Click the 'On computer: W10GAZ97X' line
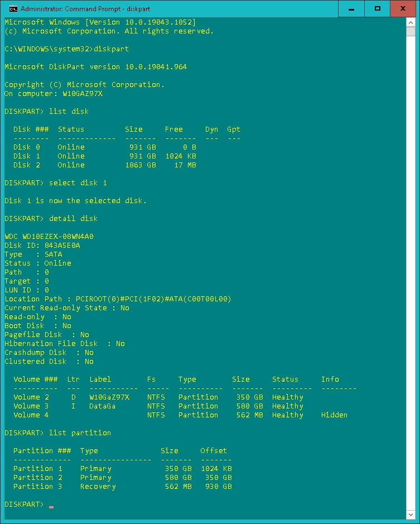 coord(54,94)
